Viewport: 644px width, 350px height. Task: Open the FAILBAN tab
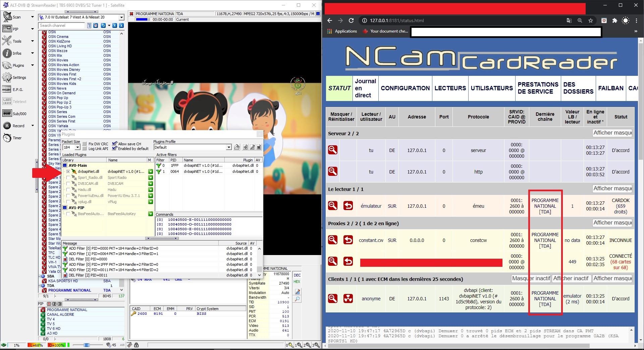(x=611, y=88)
